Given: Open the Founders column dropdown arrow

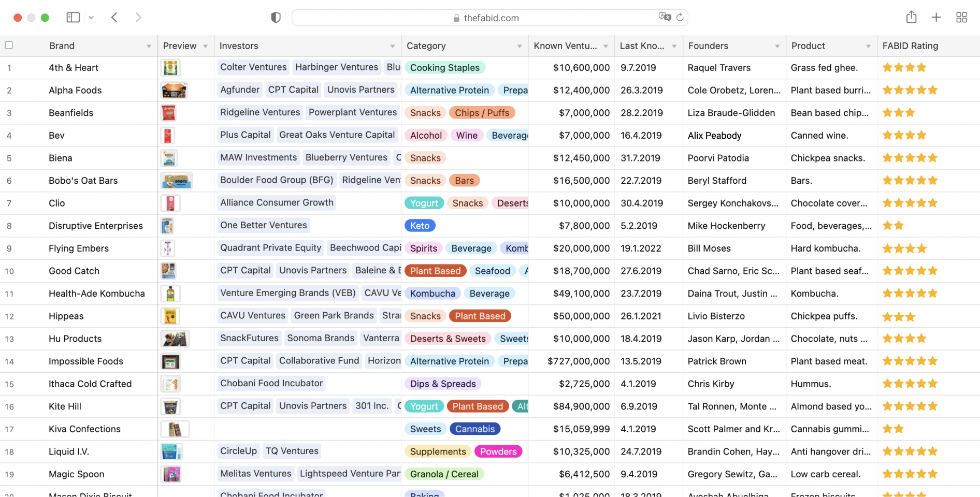Looking at the screenshot, I should [x=777, y=46].
